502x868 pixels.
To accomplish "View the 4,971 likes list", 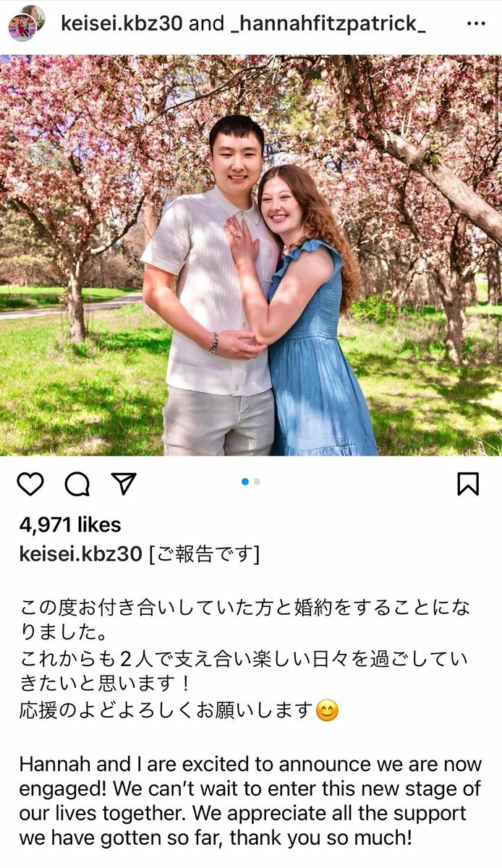I will (70, 525).
